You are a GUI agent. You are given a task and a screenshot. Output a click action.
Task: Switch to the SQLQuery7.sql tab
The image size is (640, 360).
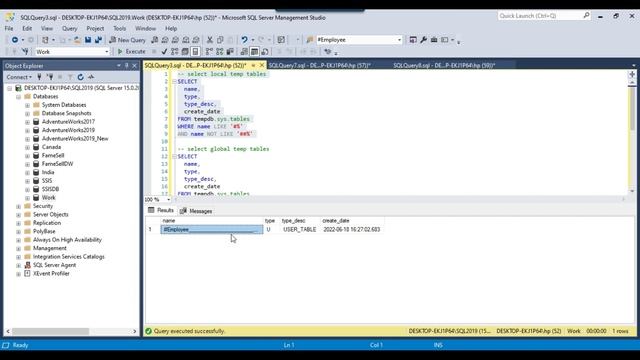click(320, 65)
